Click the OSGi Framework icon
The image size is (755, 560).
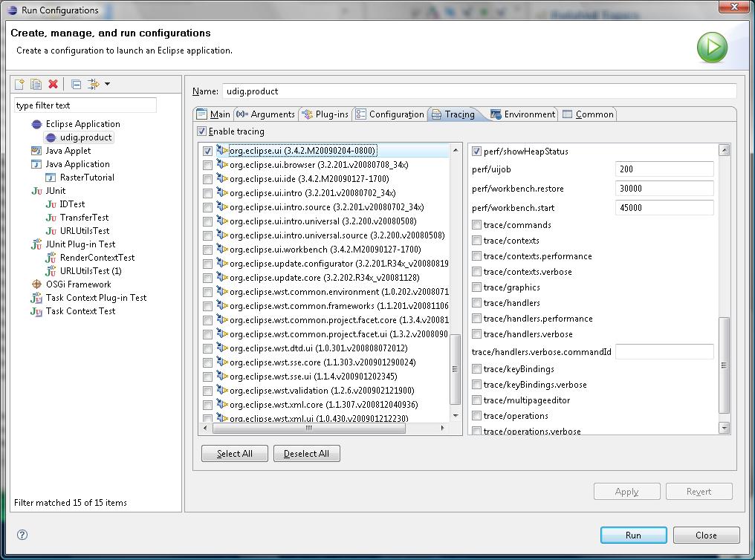[36, 284]
